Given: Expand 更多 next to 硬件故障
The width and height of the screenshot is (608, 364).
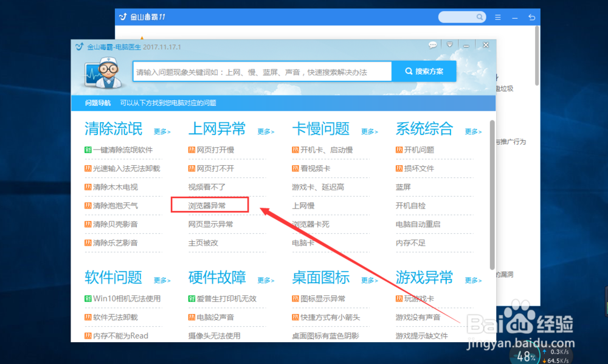Looking at the screenshot, I should pos(266,280).
